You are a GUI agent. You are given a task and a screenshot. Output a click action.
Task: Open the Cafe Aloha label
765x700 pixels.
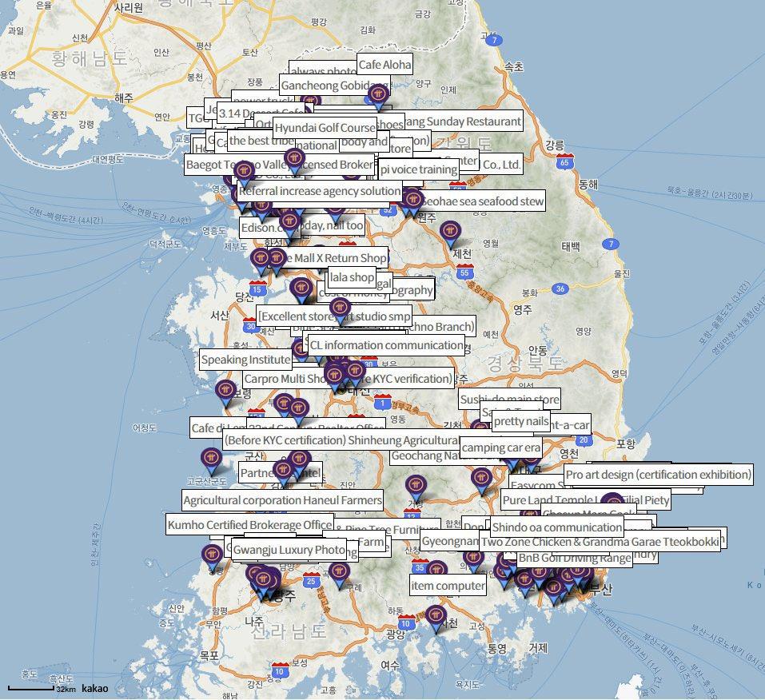pyautogui.click(x=384, y=65)
